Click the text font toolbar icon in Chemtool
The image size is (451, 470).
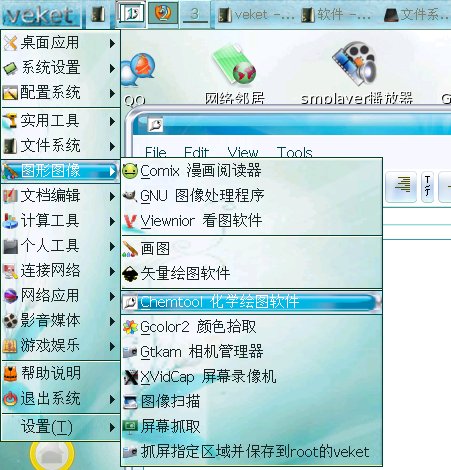pos(427,186)
